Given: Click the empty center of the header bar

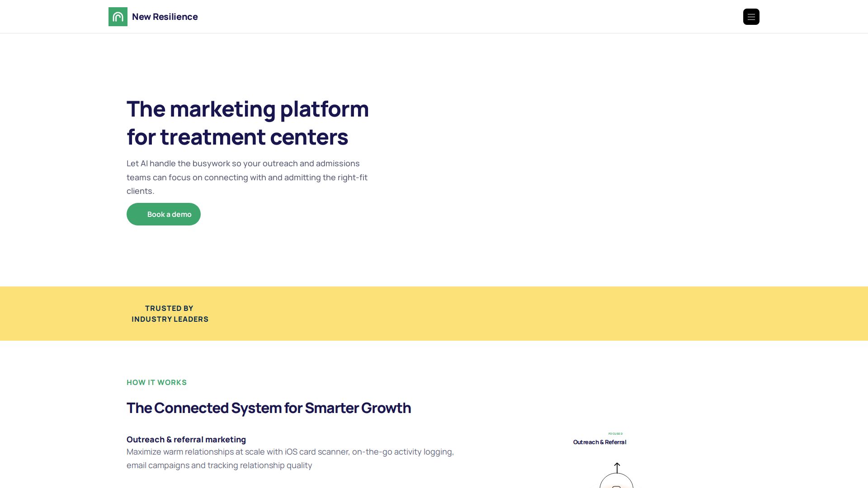Looking at the screenshot, I should 452,17.
